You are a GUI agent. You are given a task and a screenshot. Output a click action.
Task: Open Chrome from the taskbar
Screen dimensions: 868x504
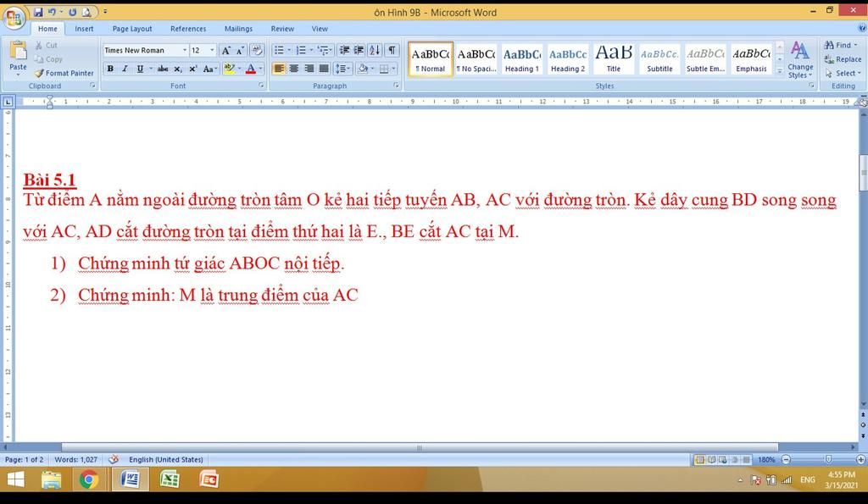[x=88, y=479]
